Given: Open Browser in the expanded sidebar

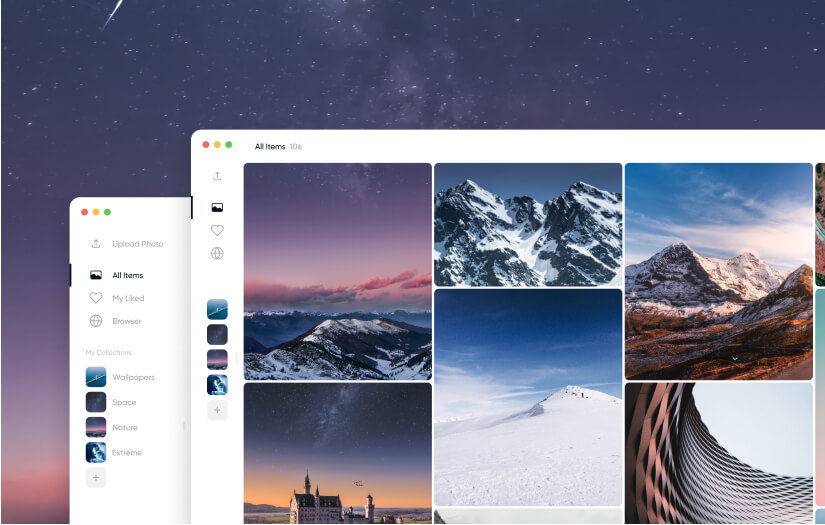Looking at the screenshot, I should point(127,321).
